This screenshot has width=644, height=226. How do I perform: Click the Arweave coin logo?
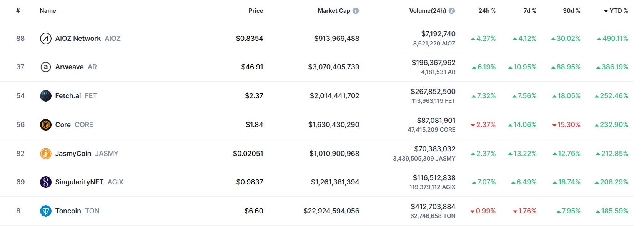click(x=46, y=67)
